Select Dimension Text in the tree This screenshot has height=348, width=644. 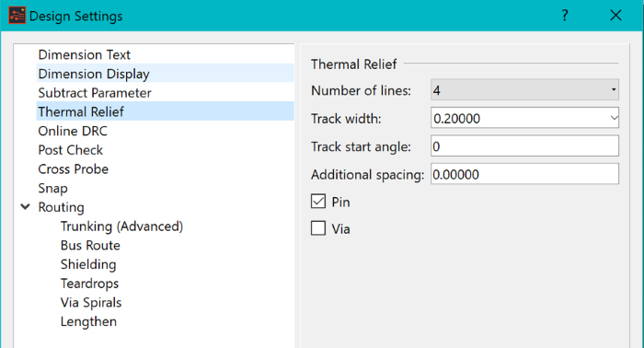pos(85,54)
